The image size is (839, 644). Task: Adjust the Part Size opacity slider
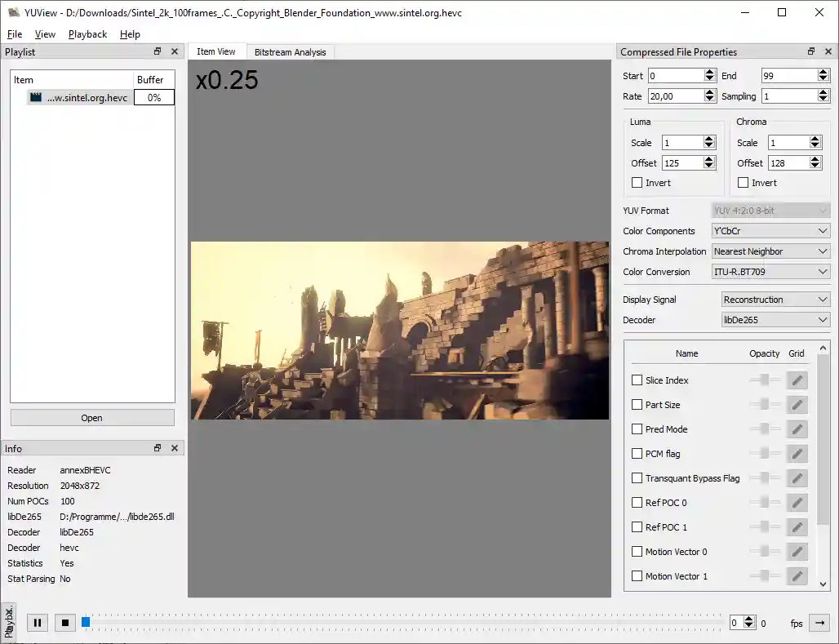[x=765, y=404]
